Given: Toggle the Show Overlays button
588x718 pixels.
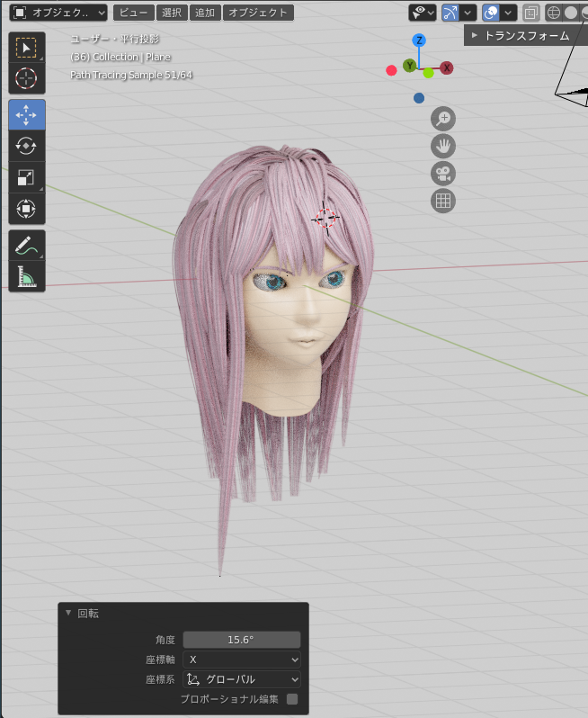Looking at the screenshot, I should coord(491,13).
